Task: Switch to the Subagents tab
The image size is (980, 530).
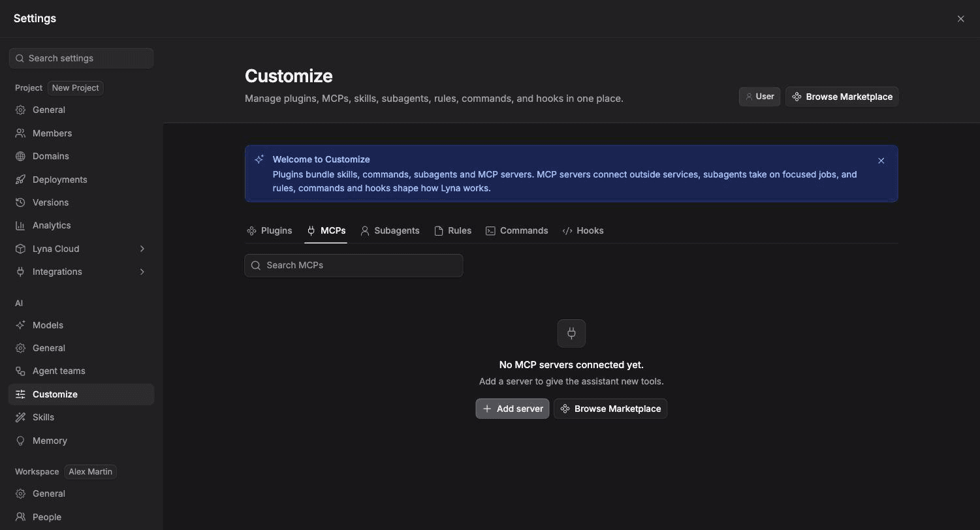Action: tap(390, 230)
